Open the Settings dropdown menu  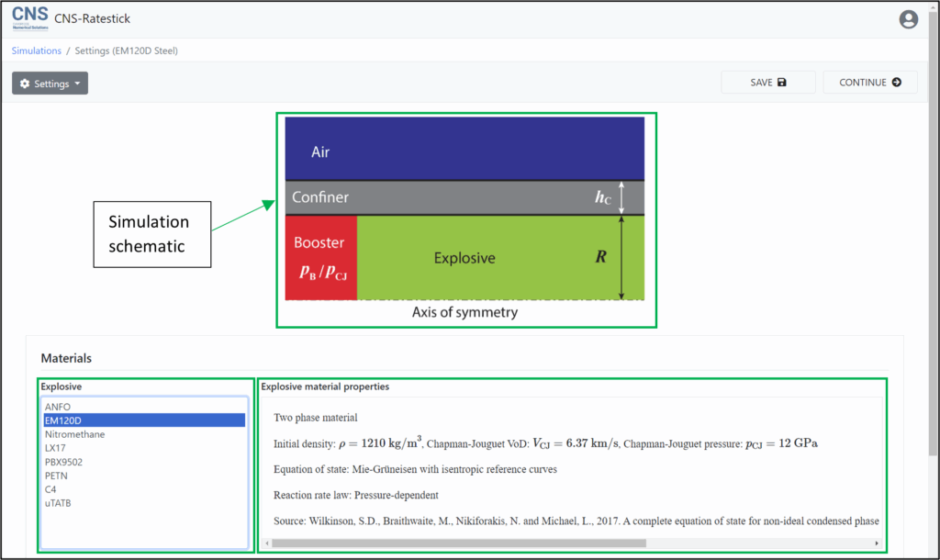coord(50,84)
